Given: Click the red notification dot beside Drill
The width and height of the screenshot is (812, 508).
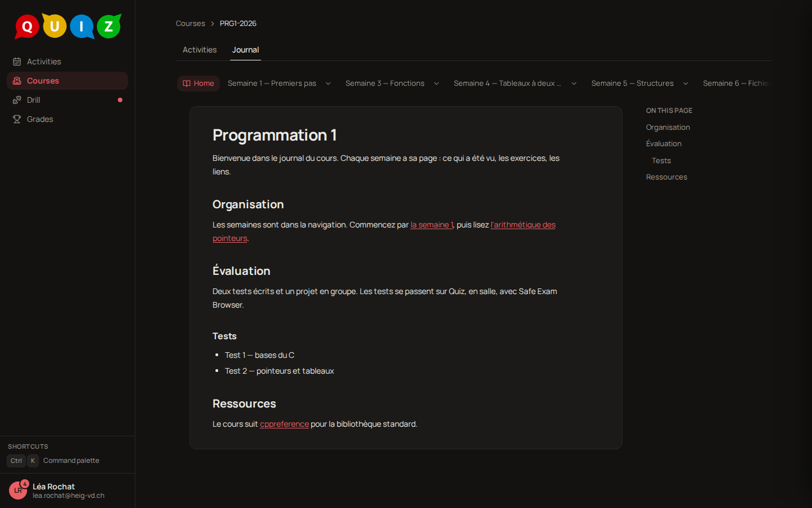Looking at the screenshot, I should tap(120, 100).
